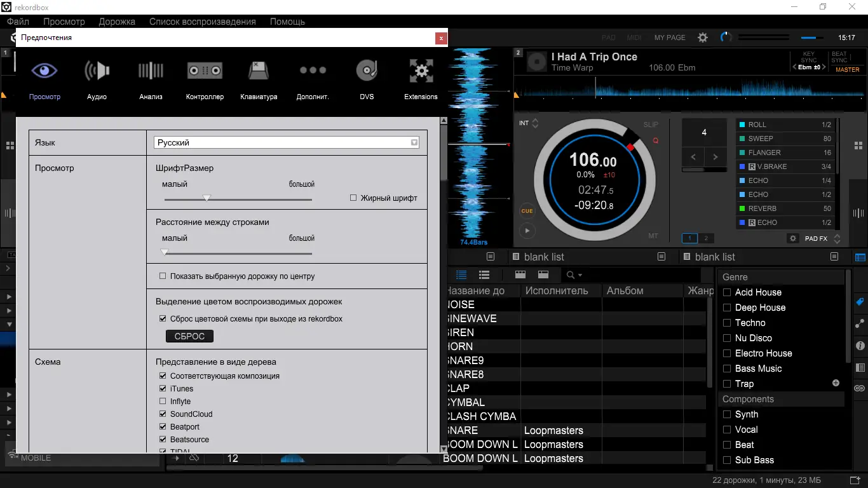Image resolution: width=868 pixels, height=488 pixels.
Task: Open the Просмотр eye tab in Preferences
Action: (44, 79)
